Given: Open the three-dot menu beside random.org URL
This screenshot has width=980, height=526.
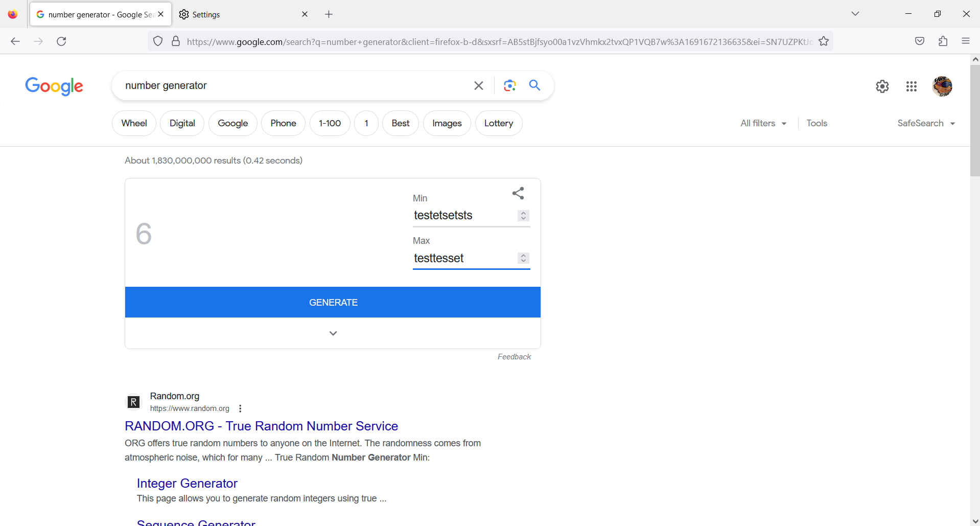Looking at the screenshot, I should coord(240,408).
